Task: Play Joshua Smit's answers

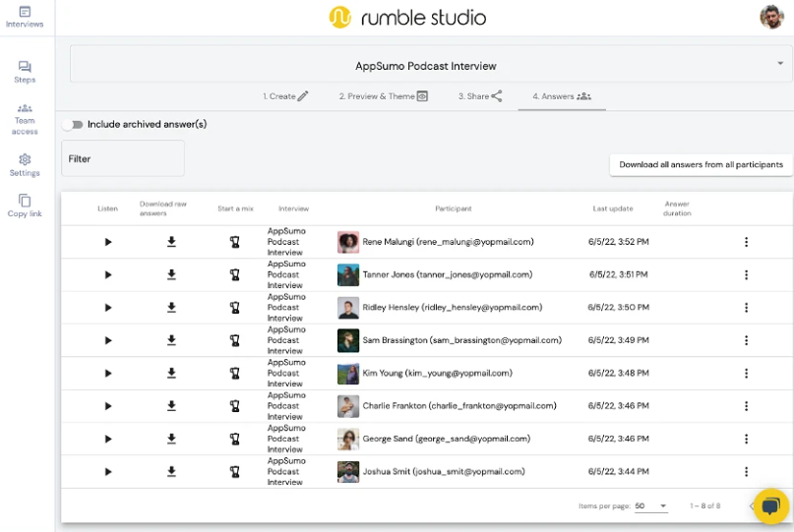Action: click(x=108, y=472)
